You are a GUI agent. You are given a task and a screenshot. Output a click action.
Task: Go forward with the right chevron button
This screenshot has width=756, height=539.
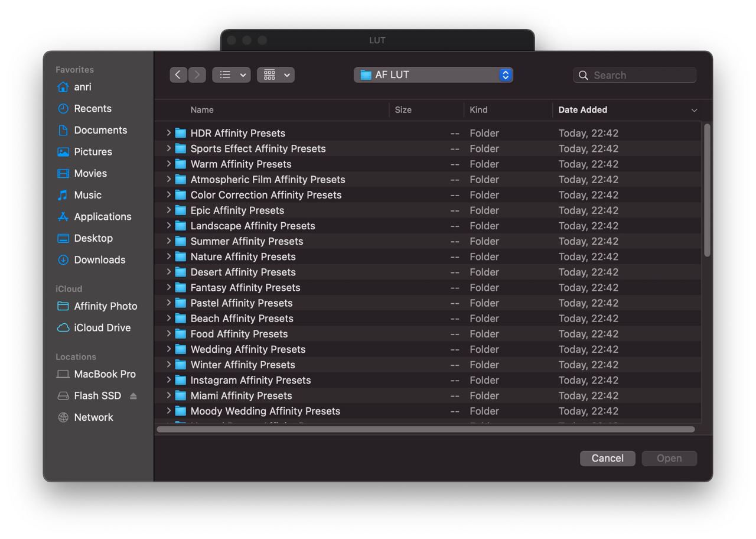[x=197, y=75]
